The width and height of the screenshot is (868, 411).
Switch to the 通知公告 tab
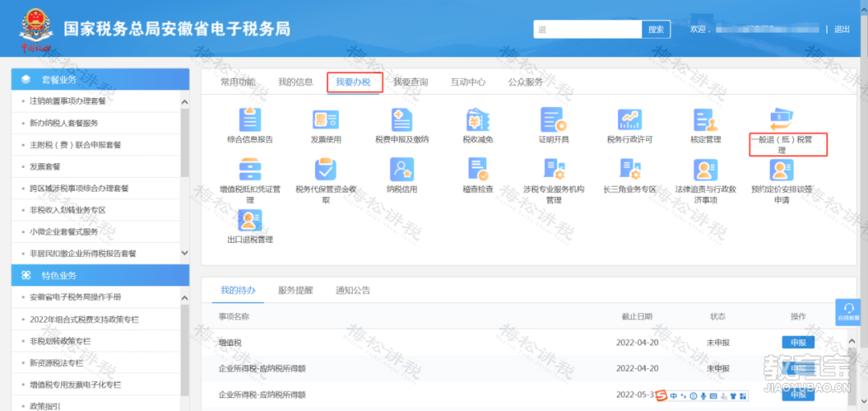click(x=353, y=290)
